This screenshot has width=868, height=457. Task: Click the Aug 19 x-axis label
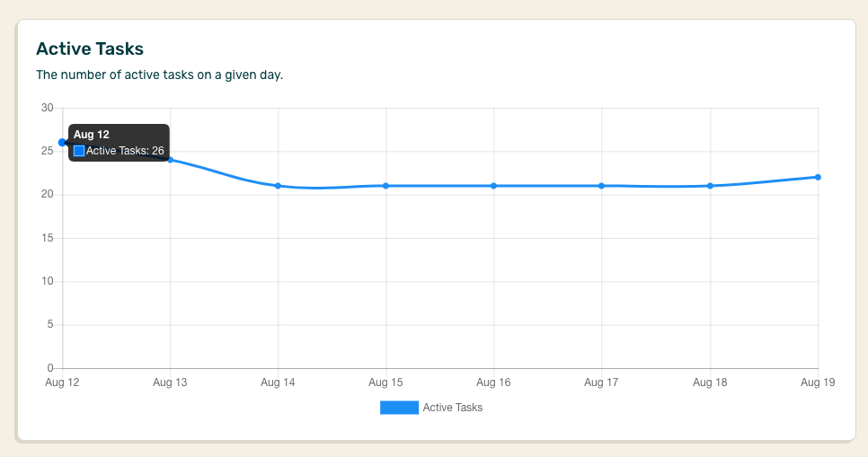818,382
